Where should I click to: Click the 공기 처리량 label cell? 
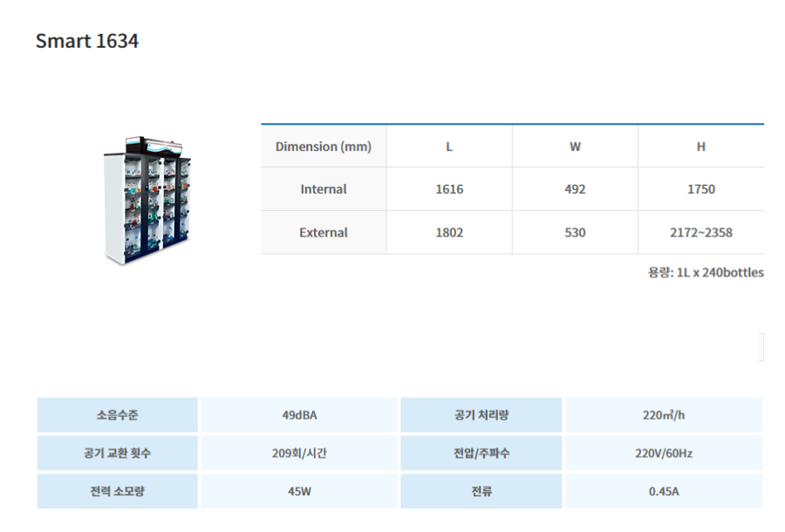(481, 415)
